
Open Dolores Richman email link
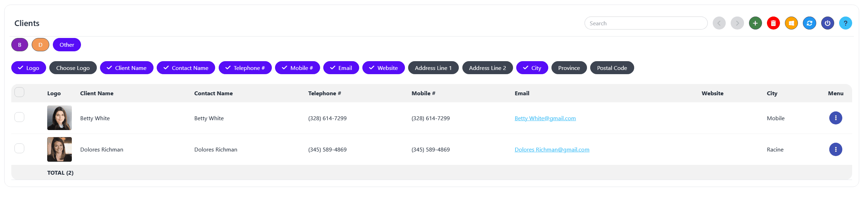click(x=552, y=150)
